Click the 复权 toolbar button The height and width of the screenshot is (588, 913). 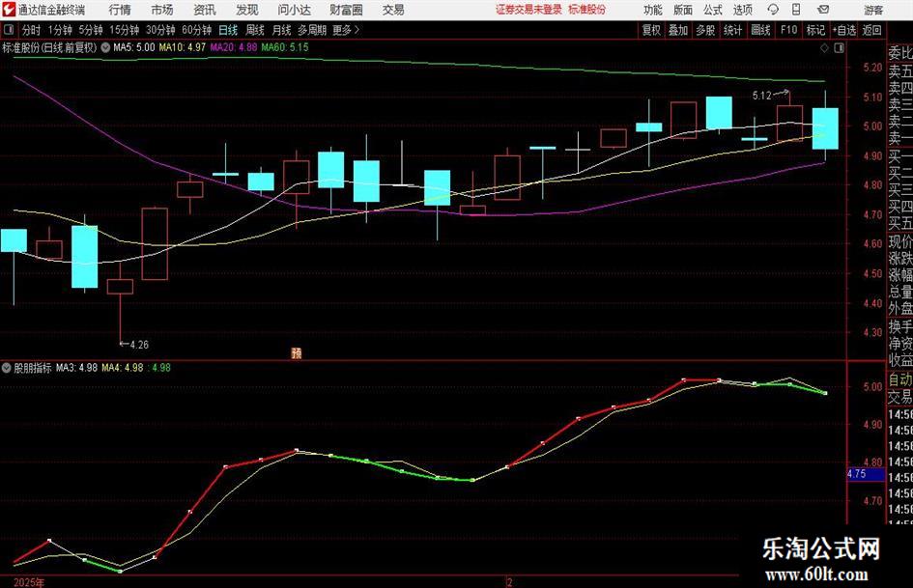(651, 30)
